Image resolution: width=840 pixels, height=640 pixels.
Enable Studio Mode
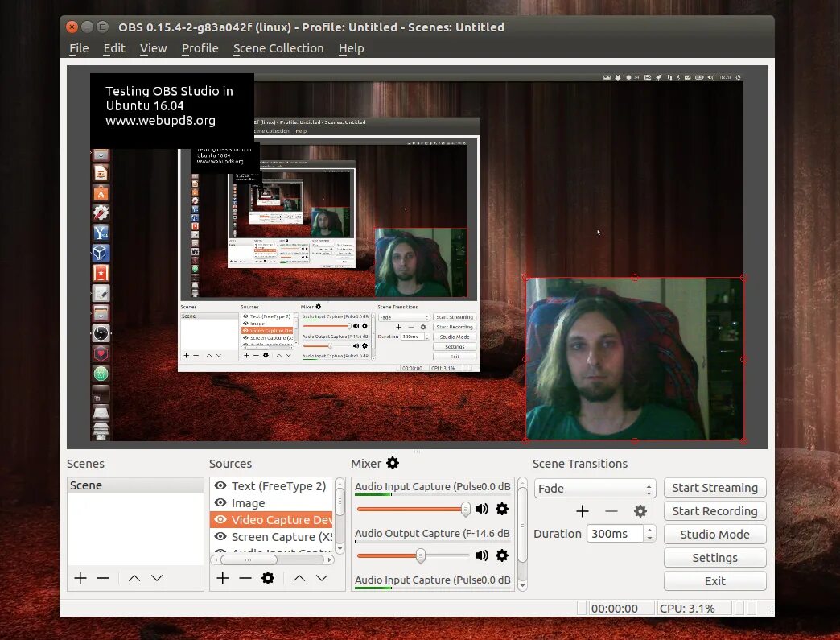(x=714, y=535)
